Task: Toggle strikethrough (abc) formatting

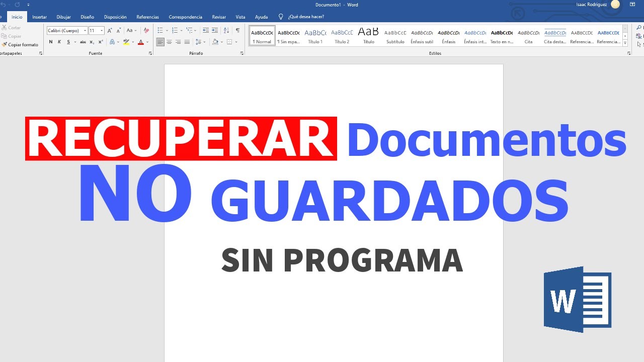Action: pos(83,42)
